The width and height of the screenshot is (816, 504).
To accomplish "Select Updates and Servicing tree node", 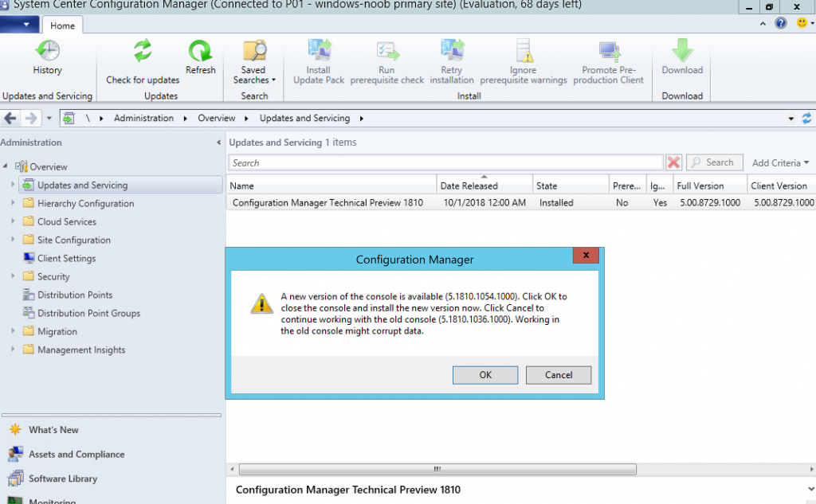I will [x=121, y=186].
